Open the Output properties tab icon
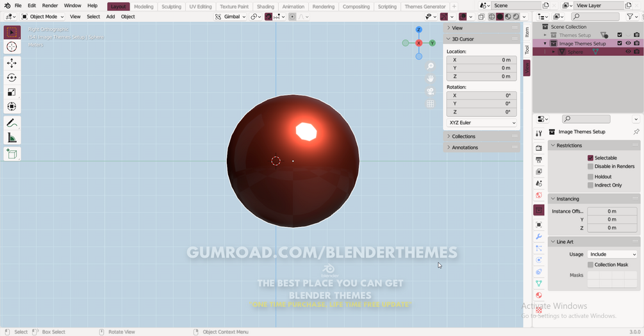 tap(539, 160)
